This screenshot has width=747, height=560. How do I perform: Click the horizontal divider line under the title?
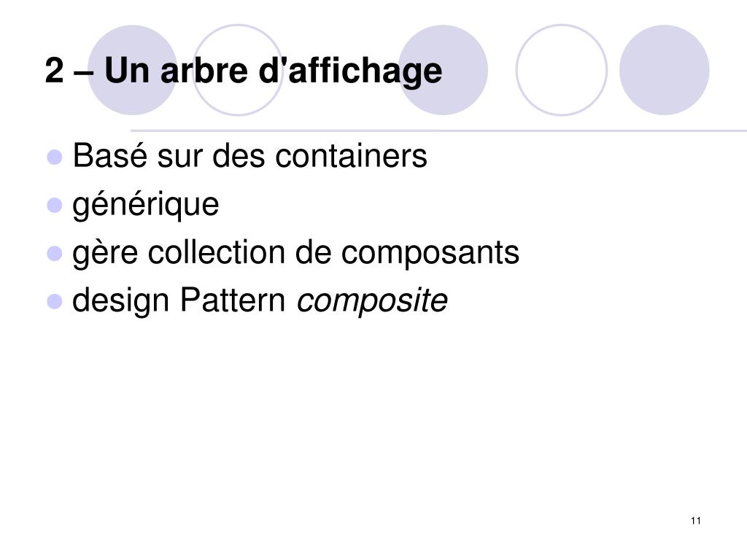438,131
